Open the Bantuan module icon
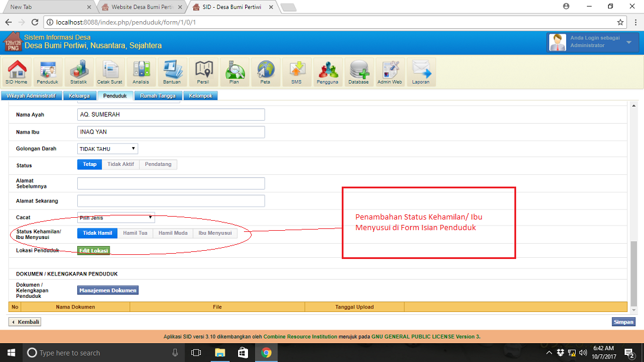Viewport: 644px width, 362px height. pos(171,72)
